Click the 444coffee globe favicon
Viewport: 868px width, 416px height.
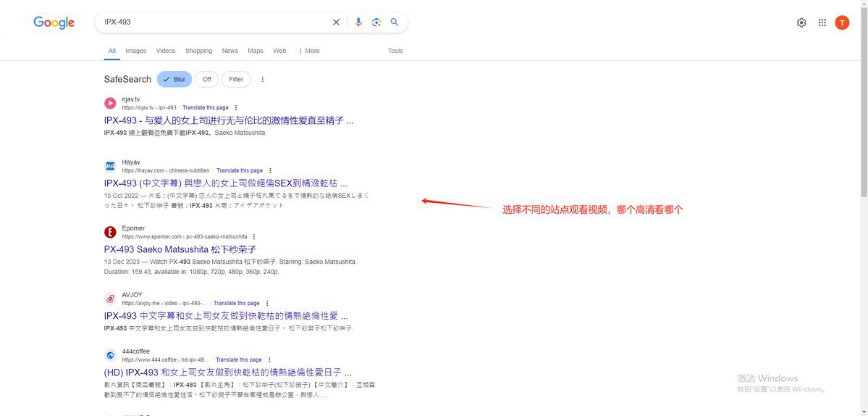(110, 355)
